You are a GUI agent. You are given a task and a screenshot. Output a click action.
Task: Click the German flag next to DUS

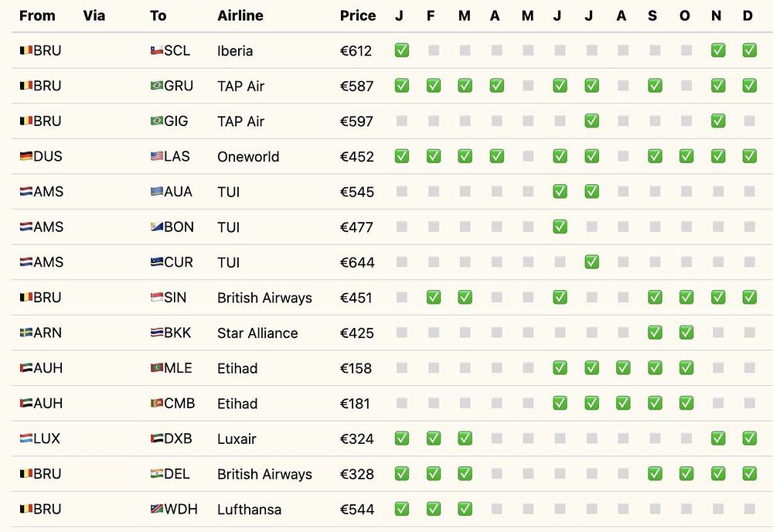click(26, 157)
